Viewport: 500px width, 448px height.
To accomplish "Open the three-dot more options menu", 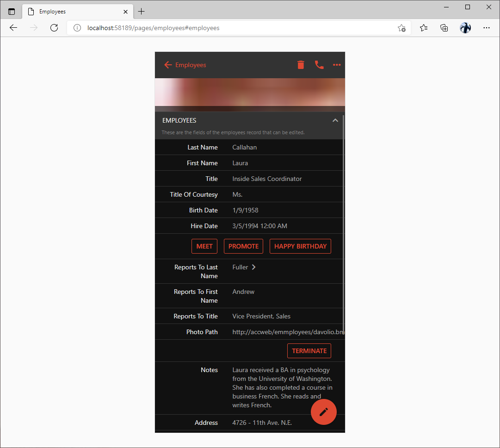I will 337,65.
